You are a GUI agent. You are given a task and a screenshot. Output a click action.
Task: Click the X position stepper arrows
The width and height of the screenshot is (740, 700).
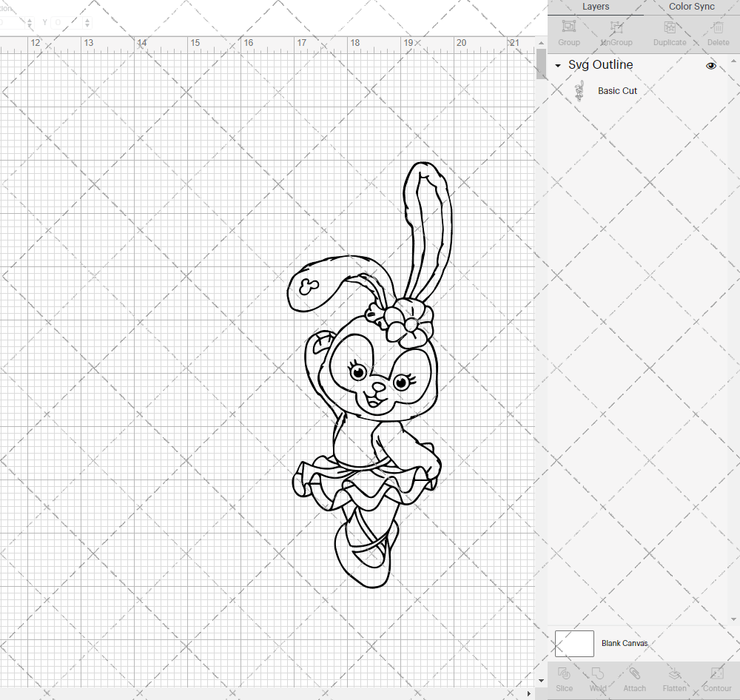[30, 22]
